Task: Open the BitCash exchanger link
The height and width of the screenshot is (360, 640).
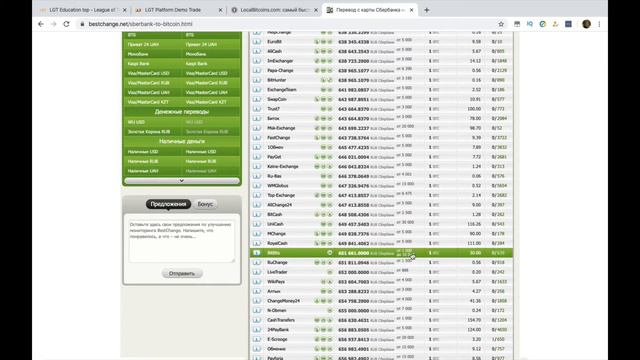Action: coord(275,215)
